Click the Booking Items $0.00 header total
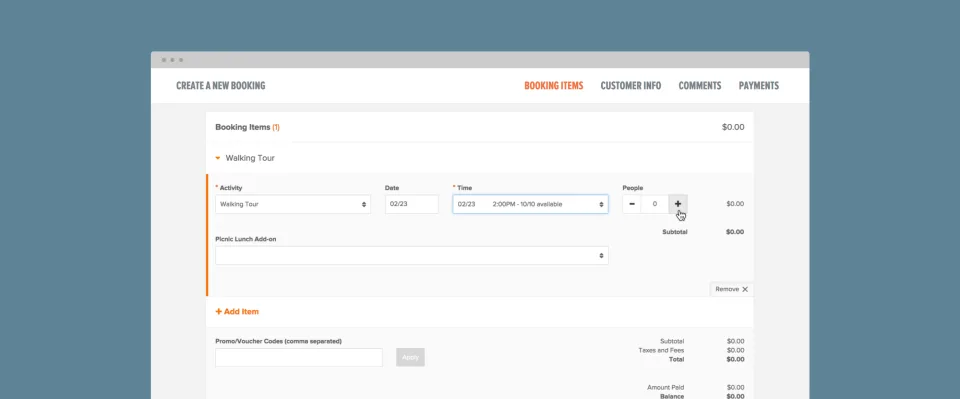This screenshot has height=399, width=960. tap(733, 127)
